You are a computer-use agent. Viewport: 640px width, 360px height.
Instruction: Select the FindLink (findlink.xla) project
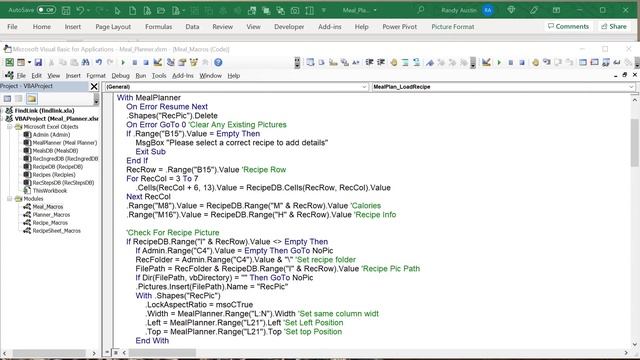point(44,111)
